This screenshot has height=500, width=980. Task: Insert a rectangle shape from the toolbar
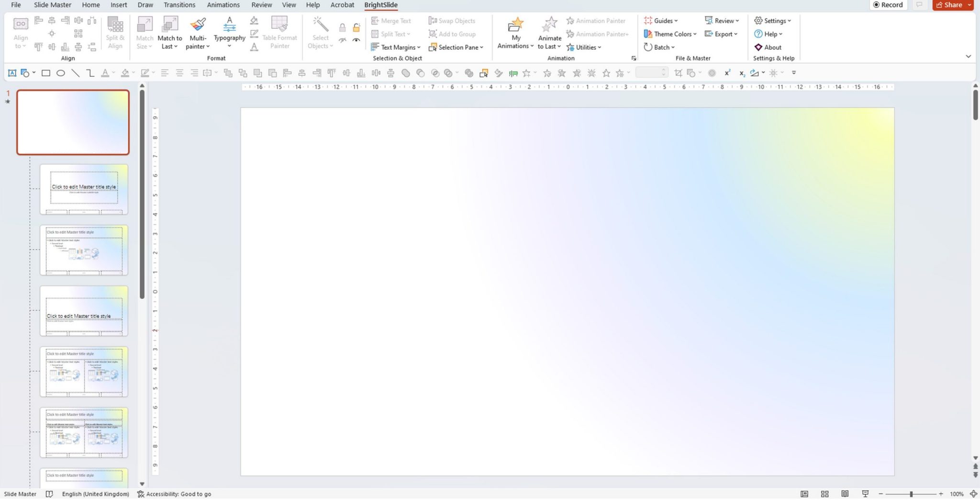[x=45, y=73]
